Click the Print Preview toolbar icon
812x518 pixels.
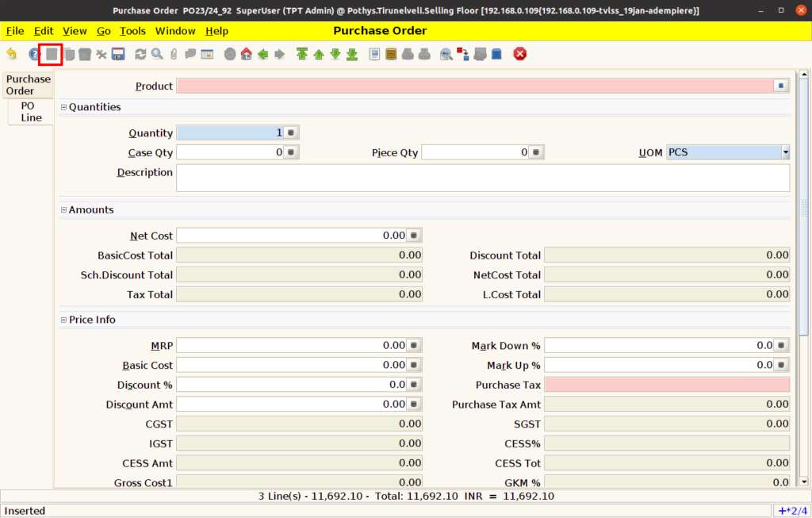[x=408, y=54]
